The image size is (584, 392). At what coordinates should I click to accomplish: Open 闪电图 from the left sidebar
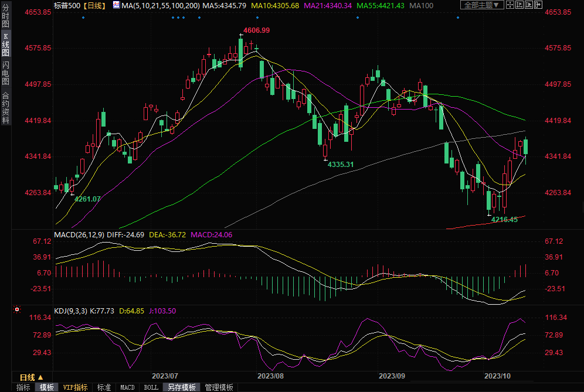[x=6, y=73]
